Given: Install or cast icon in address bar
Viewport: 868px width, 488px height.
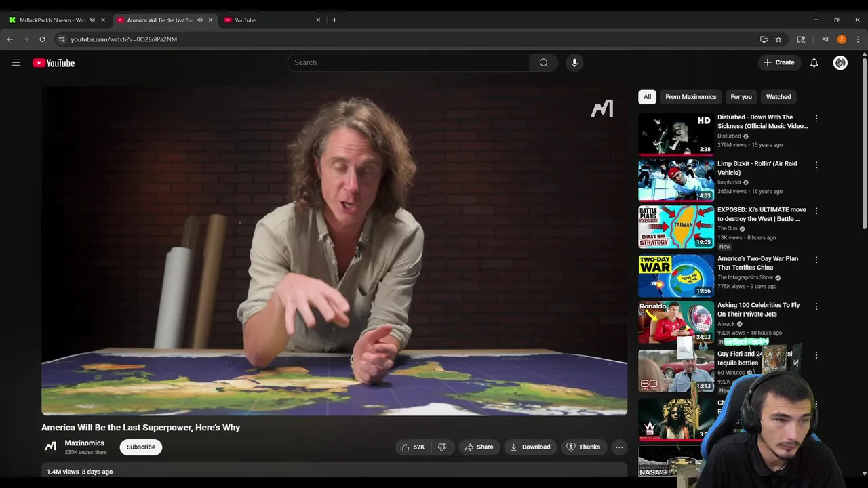Looking at the screenshot, I should 764,39.
